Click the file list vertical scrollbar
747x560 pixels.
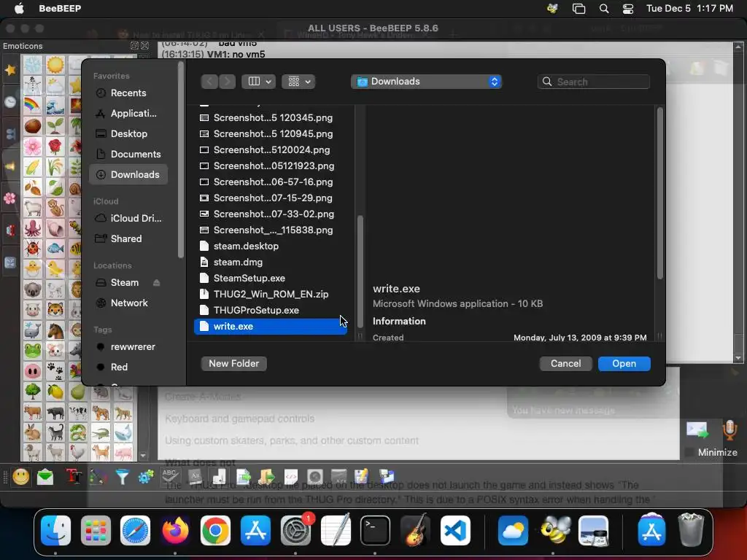[x=360, y=271]
